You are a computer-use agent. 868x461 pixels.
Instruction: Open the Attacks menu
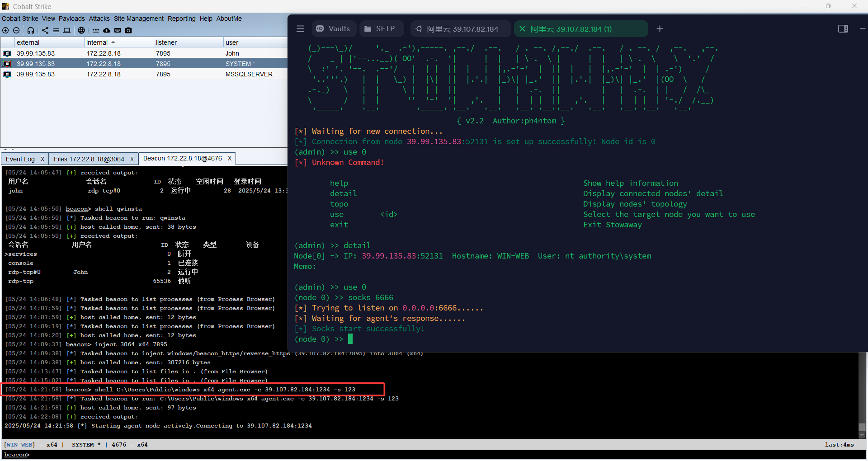pyautogui.click(x=99, y=19)
